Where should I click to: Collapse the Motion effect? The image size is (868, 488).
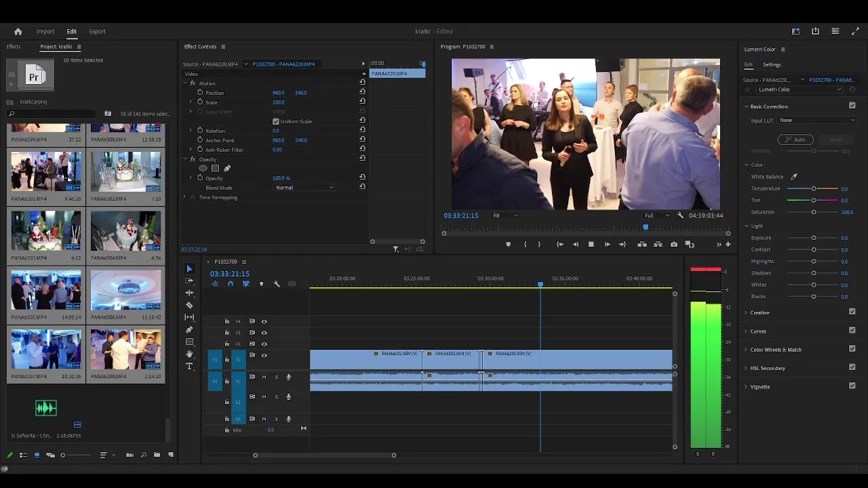click(184, 83)
